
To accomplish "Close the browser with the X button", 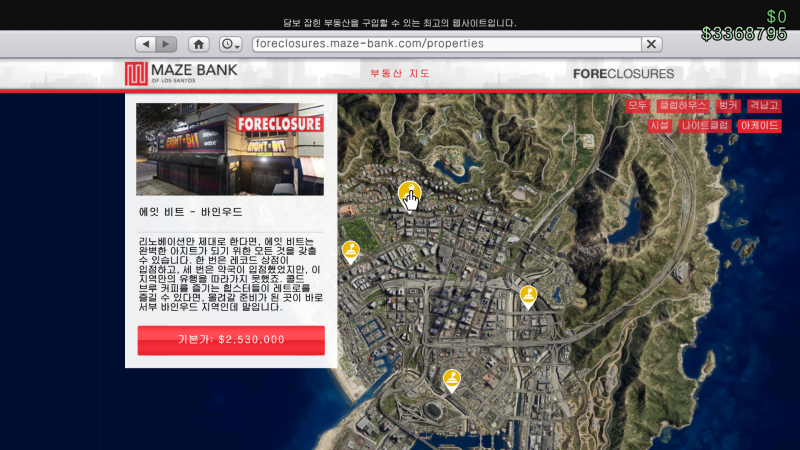I will 652,44.
